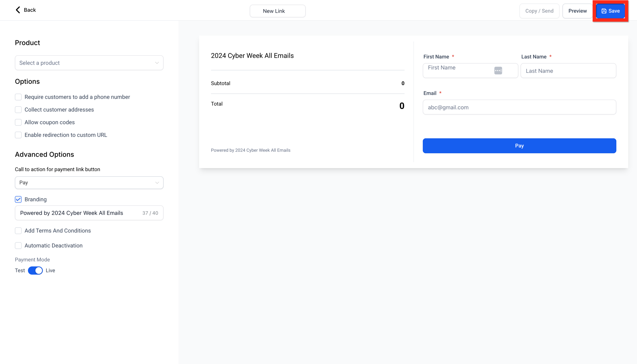Click the blue Pay button in the preview

pyautogui.click(x=519, y=146)
